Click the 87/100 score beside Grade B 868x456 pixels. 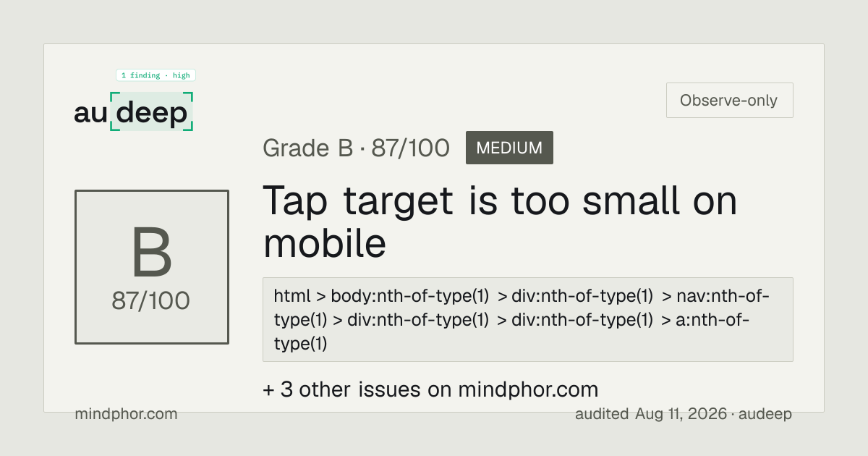tap(410, 148)
